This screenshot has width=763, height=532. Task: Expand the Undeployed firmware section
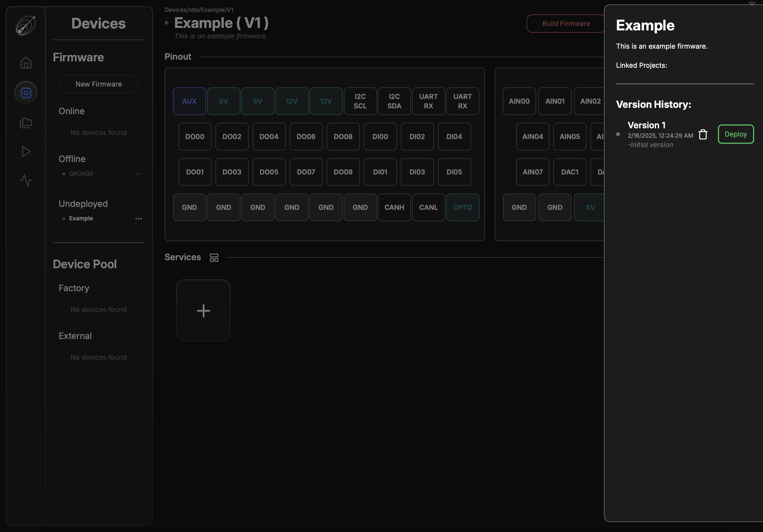[x=83, y=204]
